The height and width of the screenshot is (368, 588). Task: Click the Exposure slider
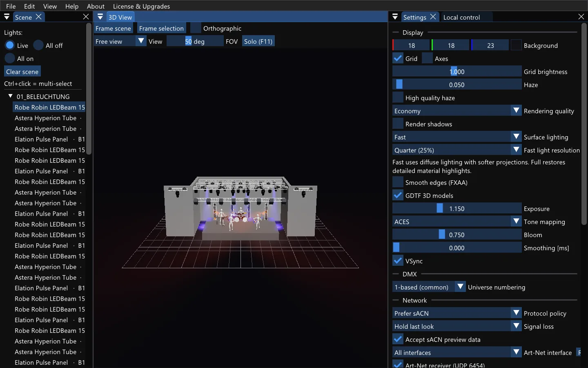pyautogui.click(x=457, y=209)
